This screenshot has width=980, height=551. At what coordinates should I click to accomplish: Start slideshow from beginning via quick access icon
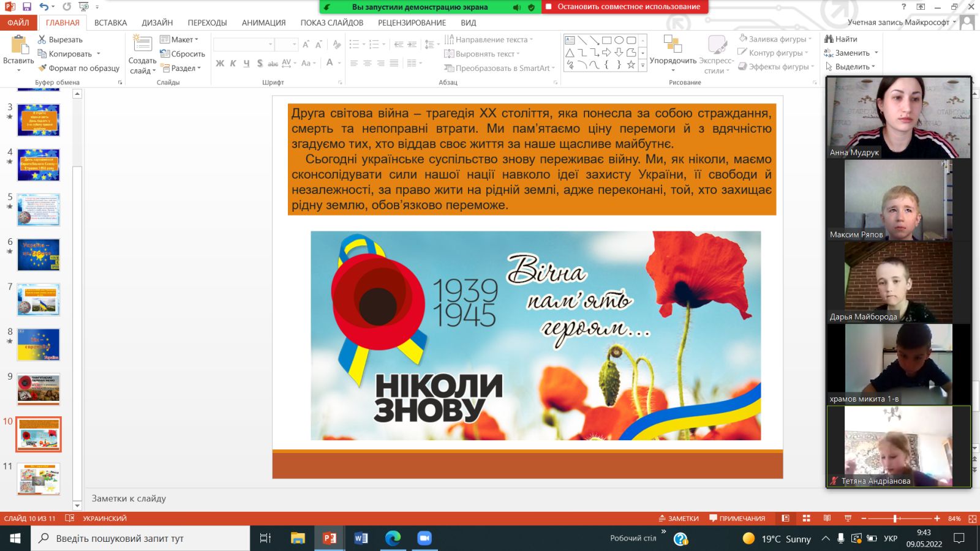[x=84, y=7]
